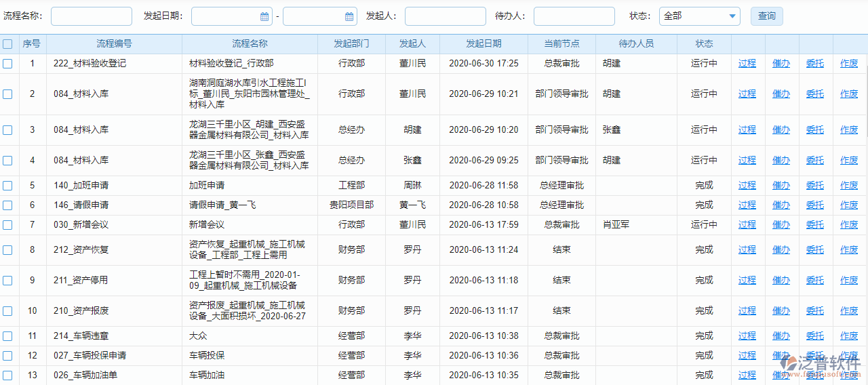
Task: Click the 流程编号 column header
Action: 114,44
